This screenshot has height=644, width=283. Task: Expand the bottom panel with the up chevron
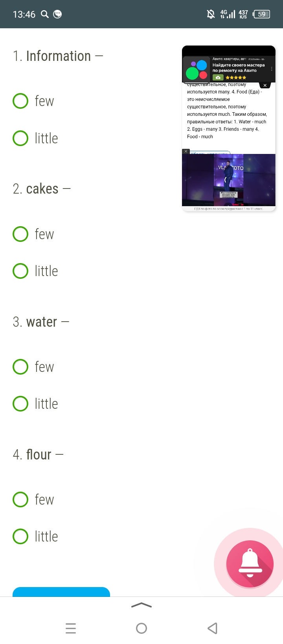click(x=141, y=605)
